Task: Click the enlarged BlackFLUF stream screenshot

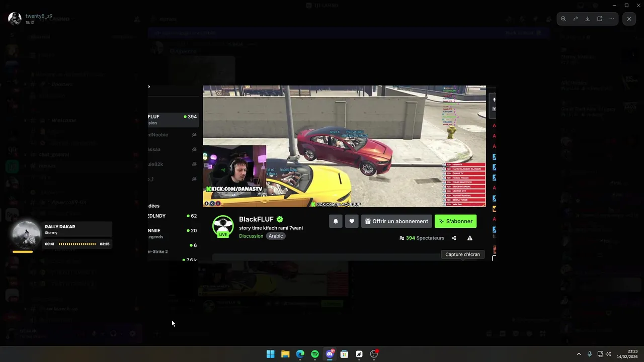Action: coord(322,173)
